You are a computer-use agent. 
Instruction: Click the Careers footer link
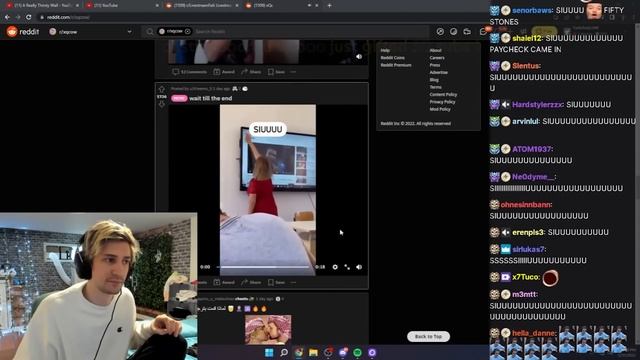(437, 58)
